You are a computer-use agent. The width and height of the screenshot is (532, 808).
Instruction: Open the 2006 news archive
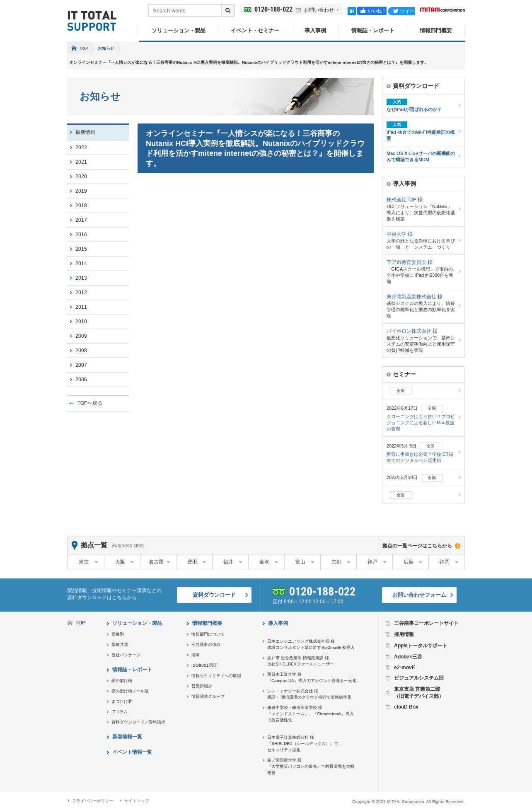click(x=98, y=380)
